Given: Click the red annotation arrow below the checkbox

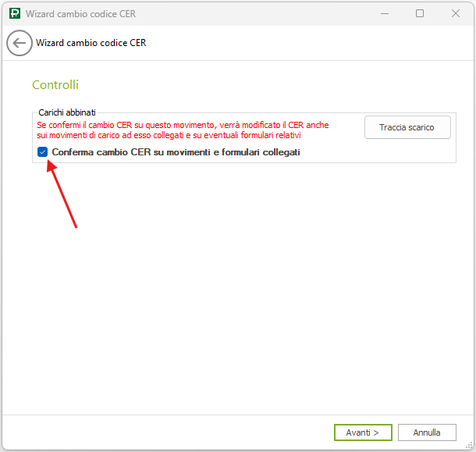Looking at the screenshot, I should coord(64,195).
